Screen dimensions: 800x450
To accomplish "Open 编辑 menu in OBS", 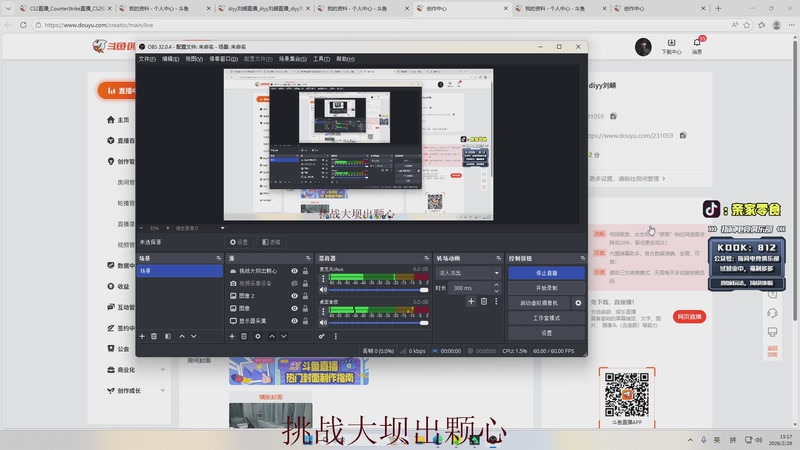I will 170,59.
